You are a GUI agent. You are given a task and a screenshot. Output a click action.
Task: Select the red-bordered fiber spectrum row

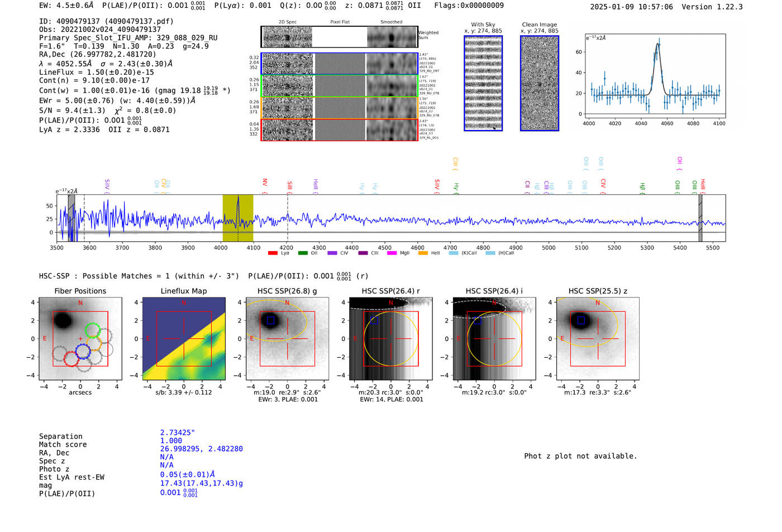pos(339,130)
